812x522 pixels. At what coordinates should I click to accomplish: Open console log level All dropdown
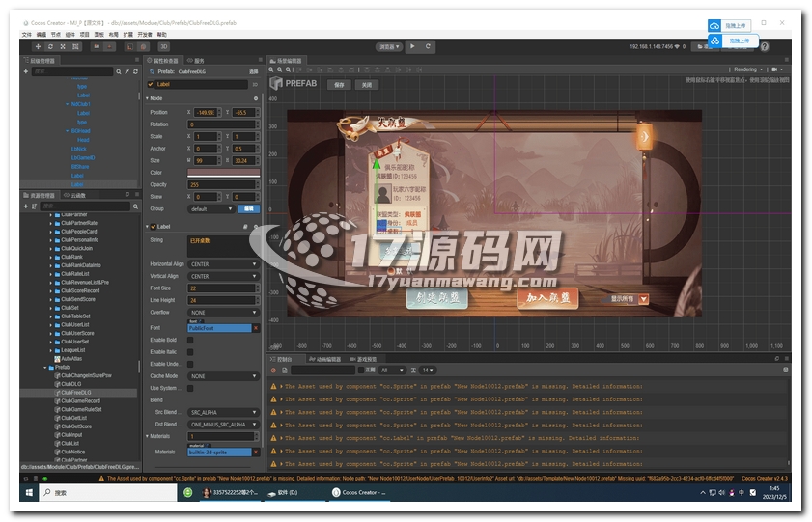pos(393,371)
